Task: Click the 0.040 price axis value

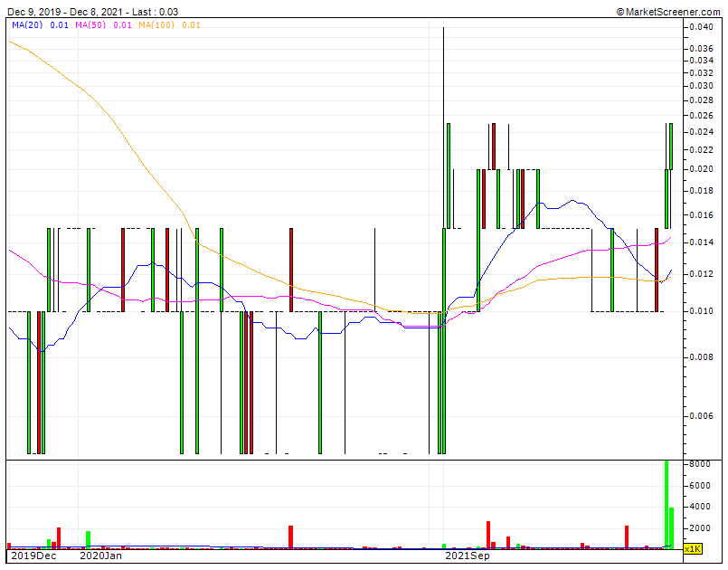Action: (x=701, y=28)
